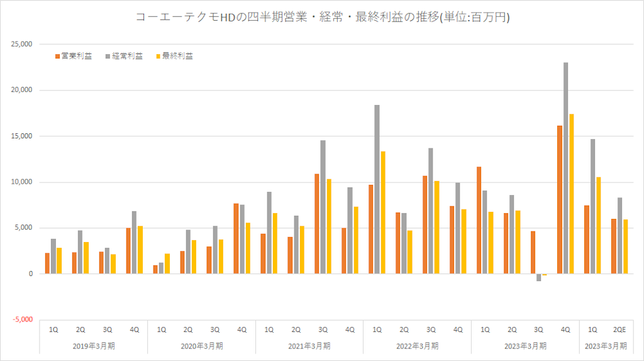644x361 pixels.
Task: Click the negative gray bar below the zero line
Action: (539, 277)
